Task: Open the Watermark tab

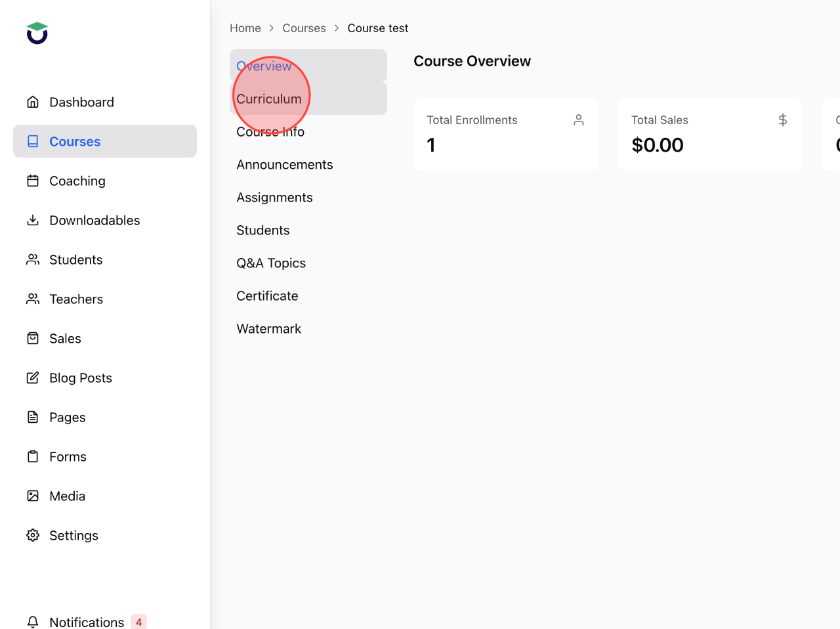Action: click(x=308, y=328)
